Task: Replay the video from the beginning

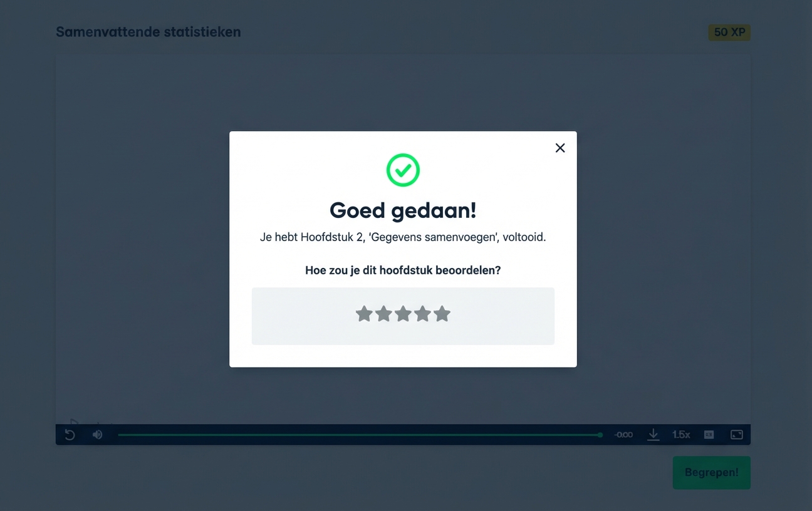Action: (70, 434)
